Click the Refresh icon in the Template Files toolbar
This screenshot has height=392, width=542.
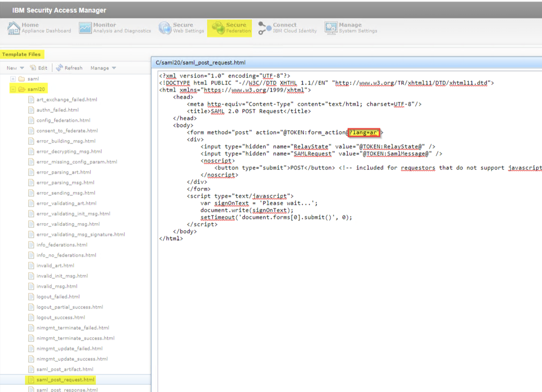(x=59, y=68)
